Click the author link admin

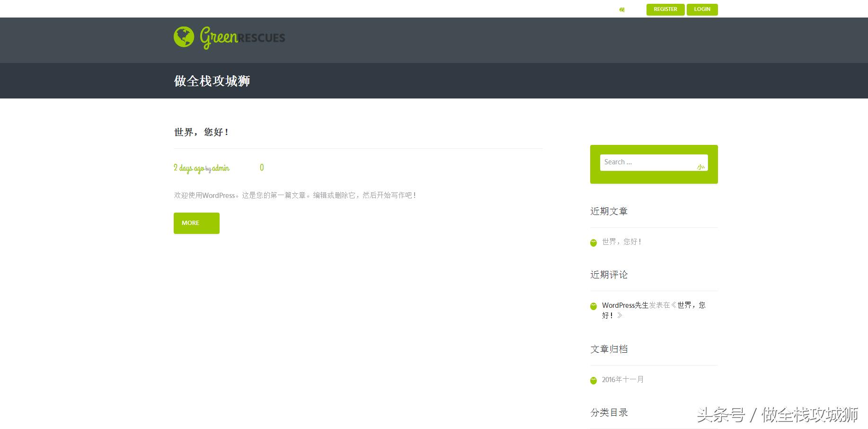[221, 168]
